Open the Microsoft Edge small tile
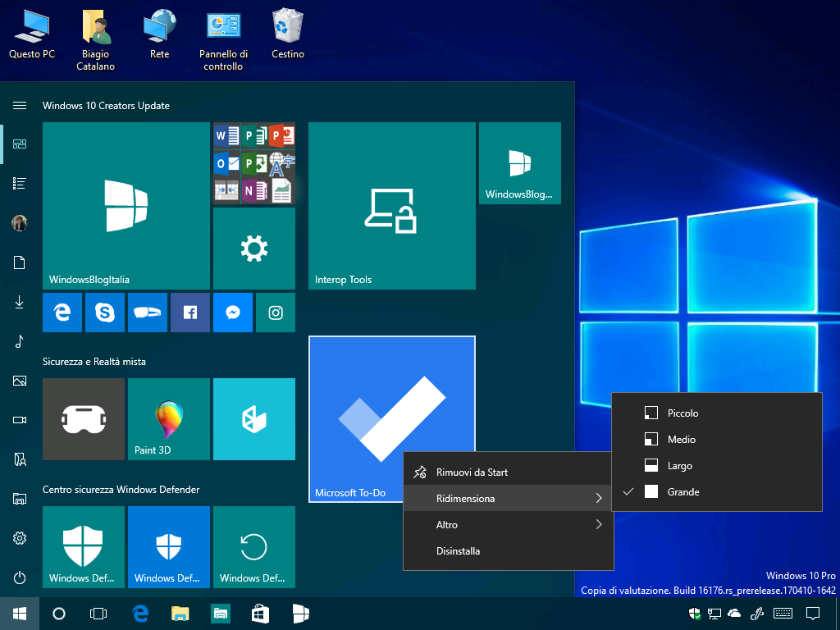Screen dimensions: 840x630 point(62,313)
